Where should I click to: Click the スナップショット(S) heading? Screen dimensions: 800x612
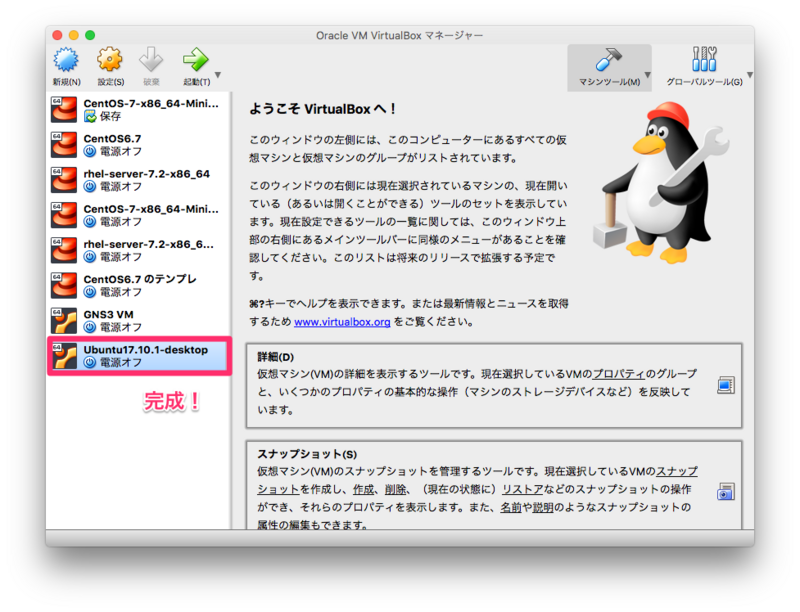[307, 454]
